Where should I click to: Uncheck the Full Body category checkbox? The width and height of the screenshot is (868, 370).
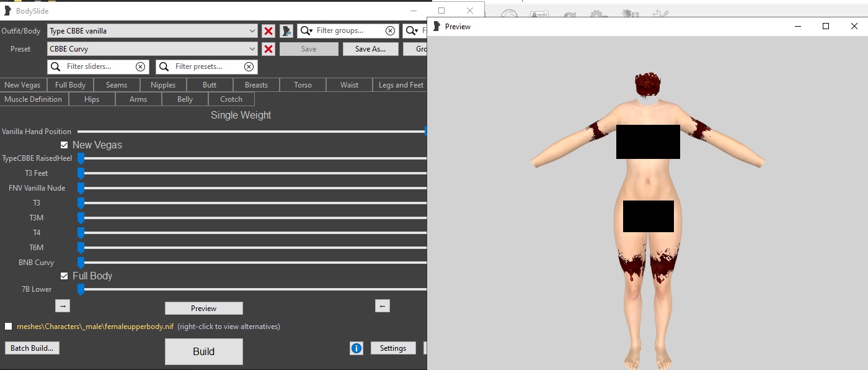point(64,276)
